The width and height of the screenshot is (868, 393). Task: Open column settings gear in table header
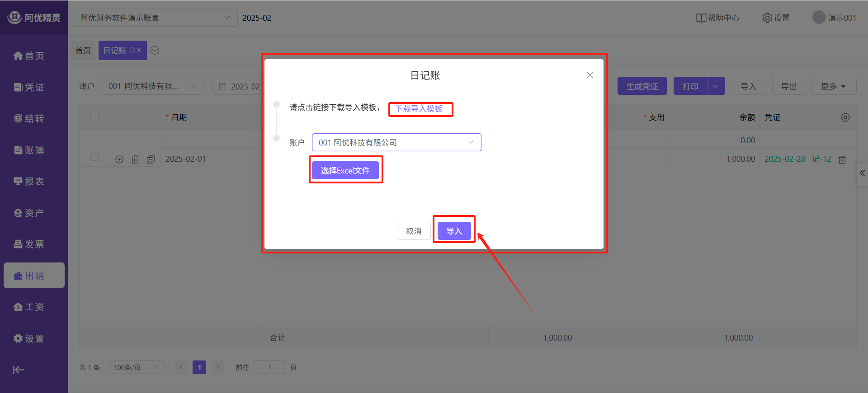pos(845,117)
